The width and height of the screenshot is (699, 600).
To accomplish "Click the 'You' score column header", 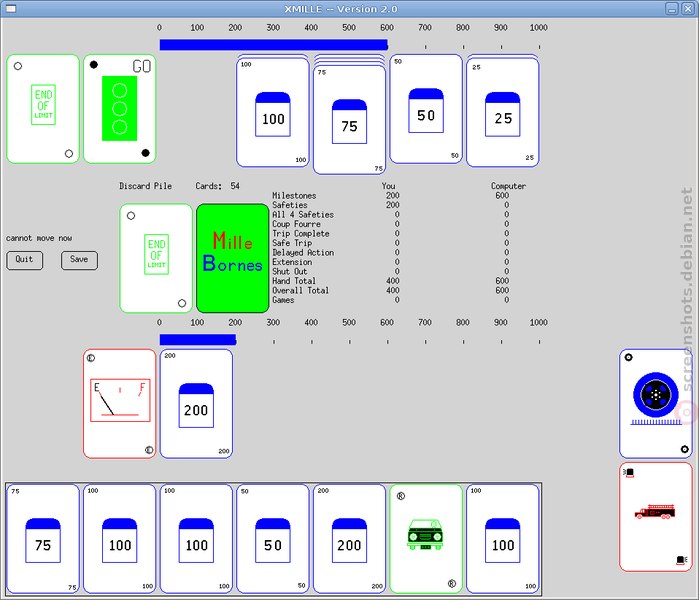I will click(388, 186).
